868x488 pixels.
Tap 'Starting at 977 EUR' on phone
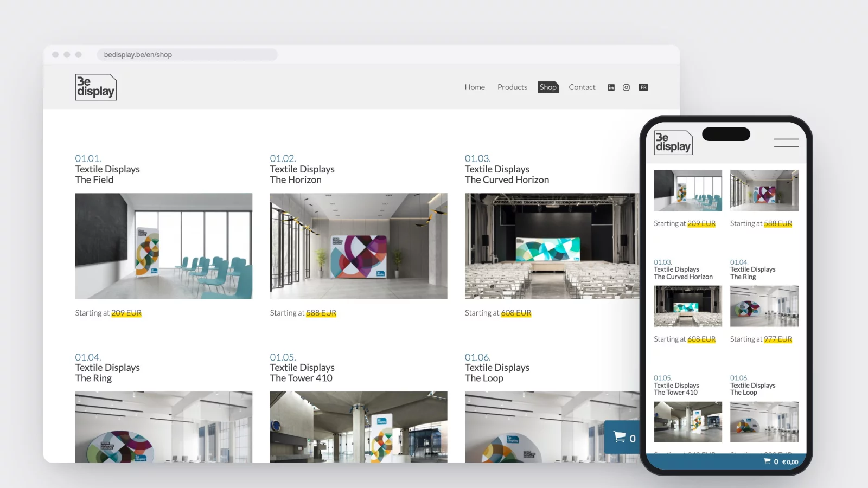761,339
